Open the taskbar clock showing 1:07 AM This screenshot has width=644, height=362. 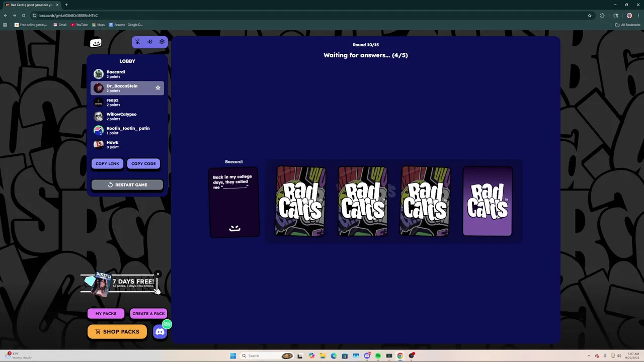(x=633, y=356)
